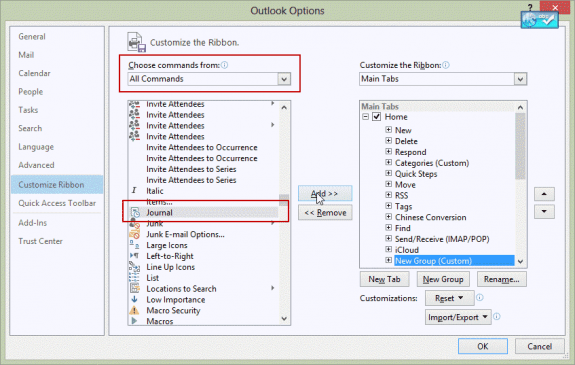Collapse the Home tab tree node
The image size is (575, 365).
pos(366,117)
